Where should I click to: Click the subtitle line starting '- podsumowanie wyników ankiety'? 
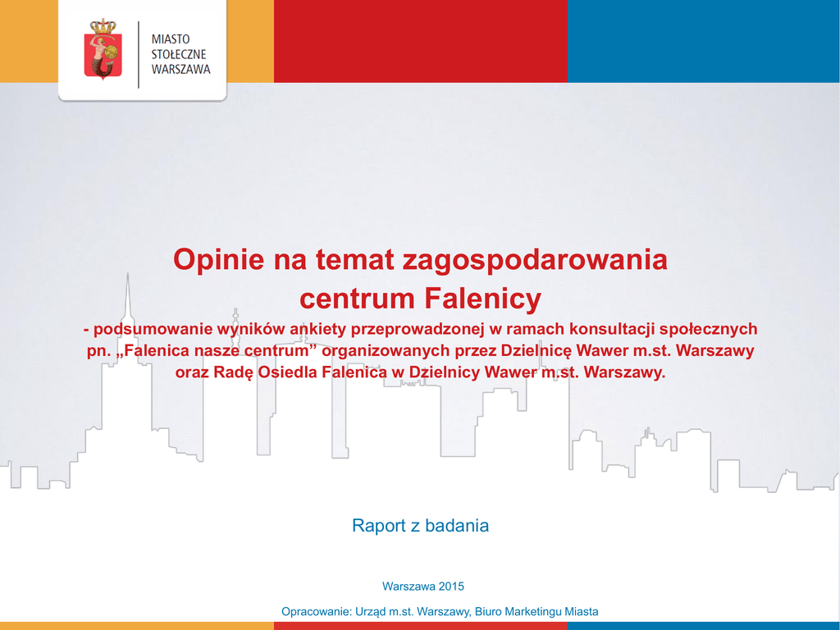tap(420, 329)
